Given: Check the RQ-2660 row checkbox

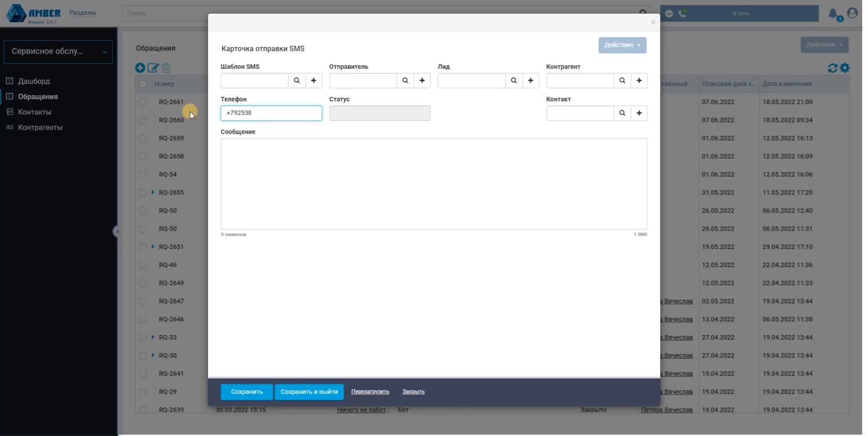Looking at the screenshot, I should [x=143, y=120].
